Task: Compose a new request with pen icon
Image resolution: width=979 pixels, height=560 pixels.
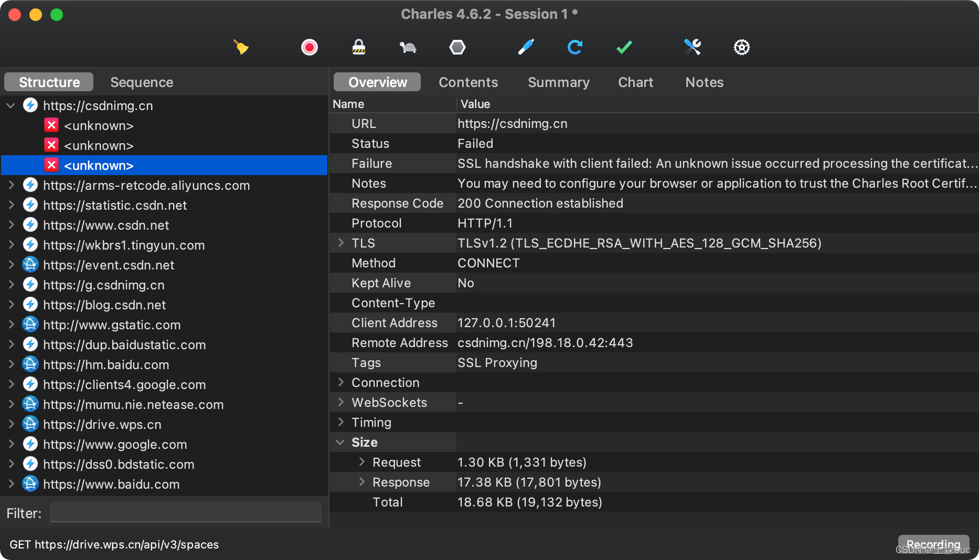Action: pos(526,47)
